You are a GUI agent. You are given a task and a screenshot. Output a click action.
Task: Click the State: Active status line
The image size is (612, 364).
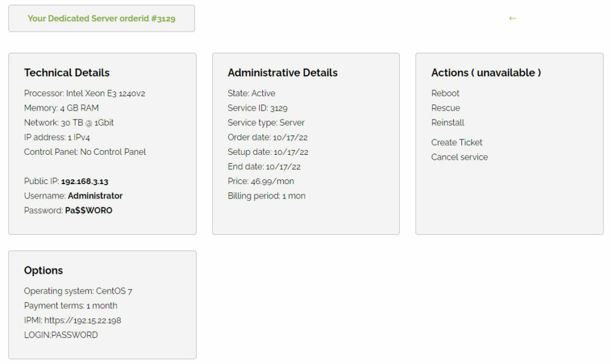[252, 93]
